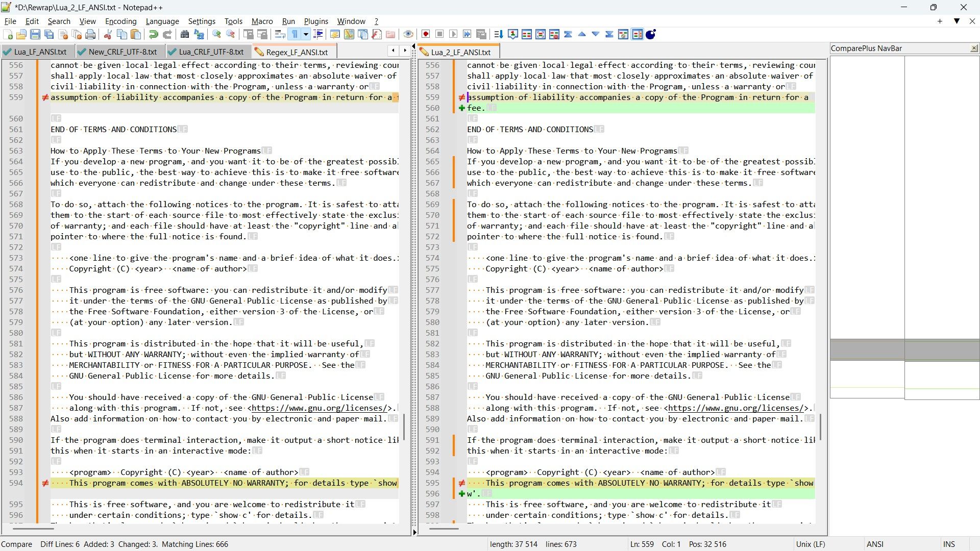Jump to first diff in ComparePlus
The width and height of the screenshot is (980, 551).
pyautogui.click(x=568, y=34)
